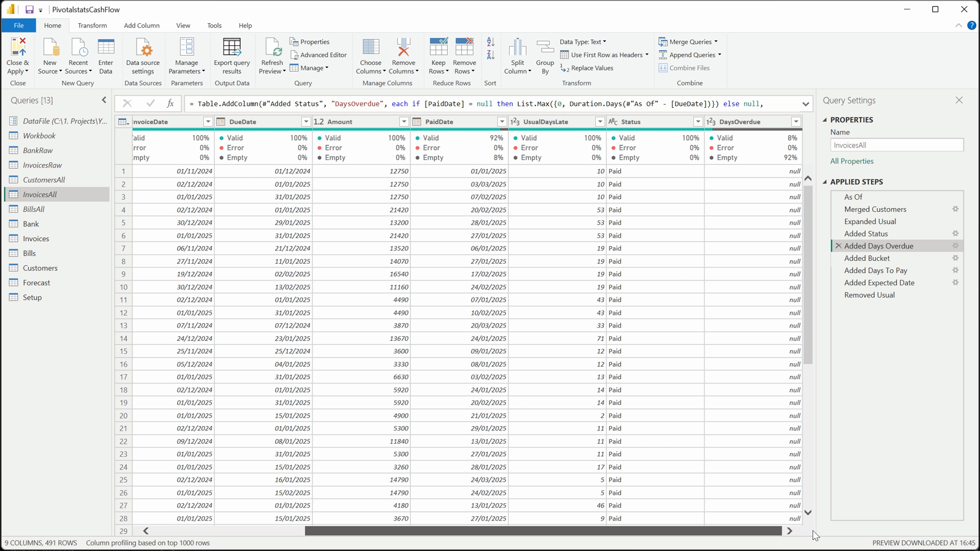
Task: Sort ascending with A-Z icon
Action: (x=491, y=42)
